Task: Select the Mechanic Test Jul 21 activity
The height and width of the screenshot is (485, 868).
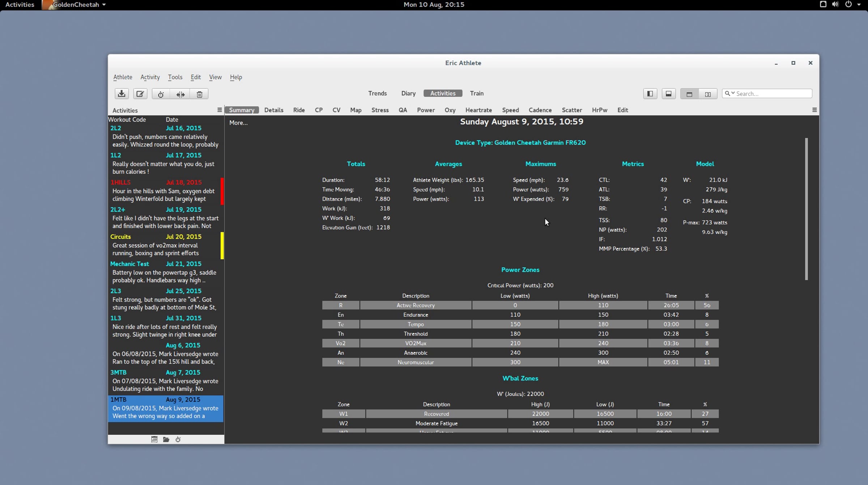Action: [x=166, y=272]
